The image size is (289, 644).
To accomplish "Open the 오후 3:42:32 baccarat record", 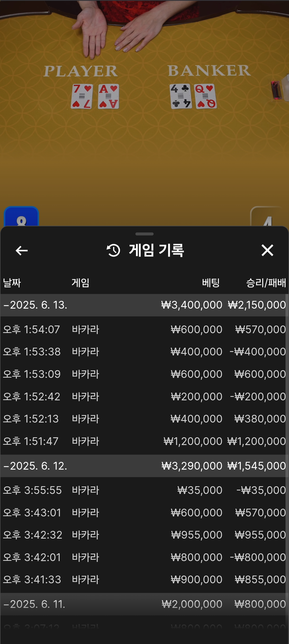I will (144, 535).
